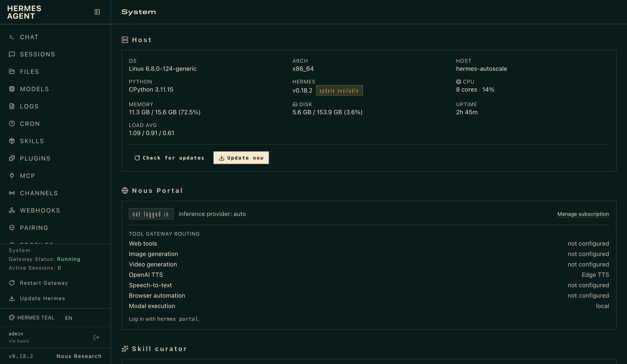Click the v0.18.2 footer version
The height and width of the screenshot is (364, 627).
21,356
